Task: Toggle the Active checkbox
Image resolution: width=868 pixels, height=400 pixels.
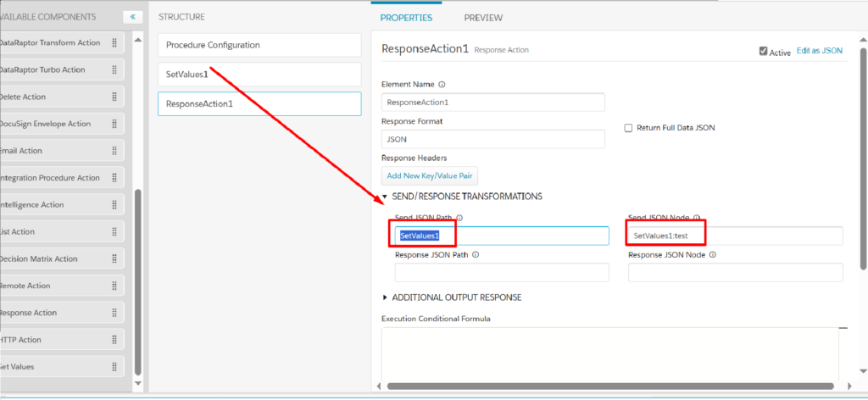Action: click(764, 52)
